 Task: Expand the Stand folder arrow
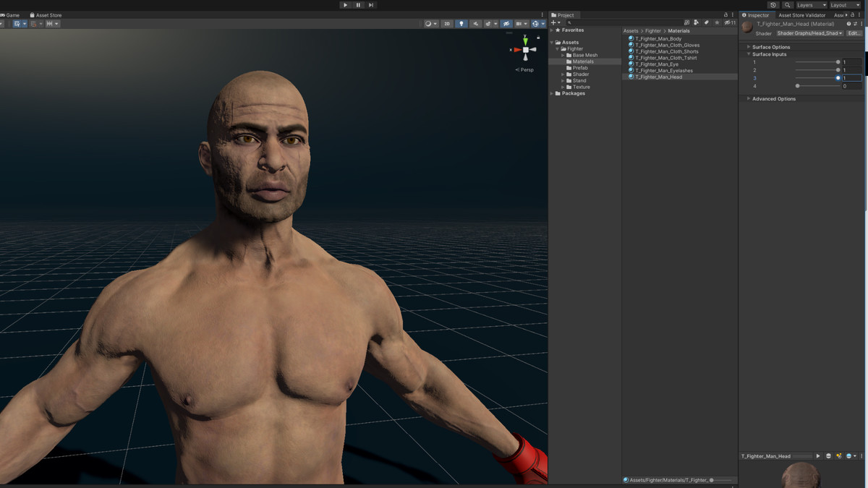point(563,81)
